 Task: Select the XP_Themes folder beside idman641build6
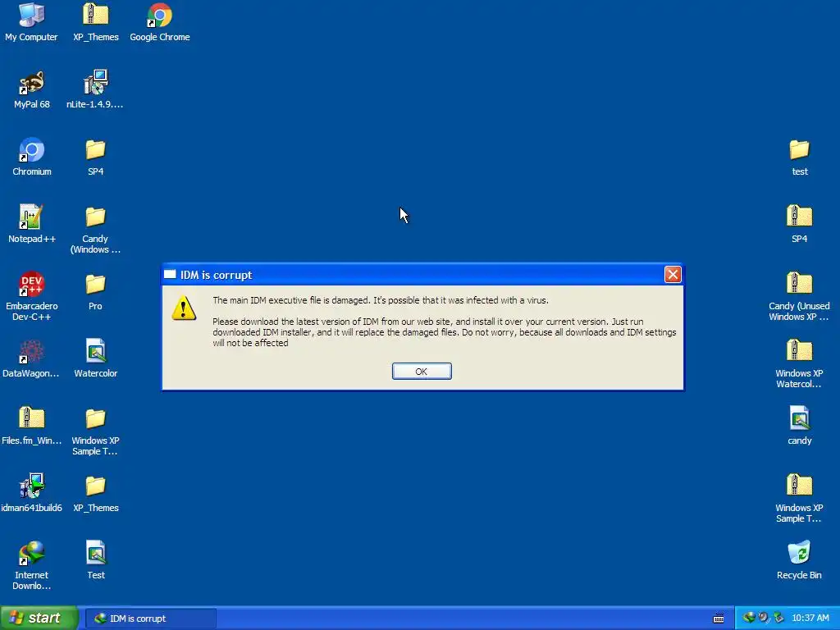95,493
